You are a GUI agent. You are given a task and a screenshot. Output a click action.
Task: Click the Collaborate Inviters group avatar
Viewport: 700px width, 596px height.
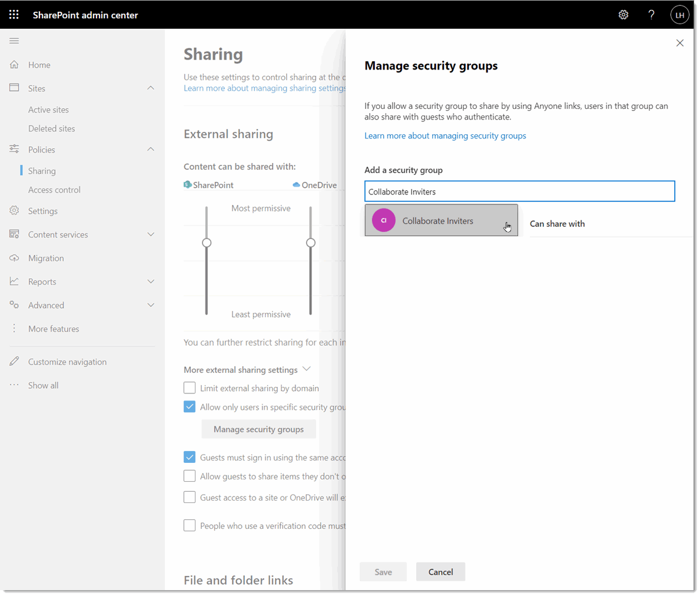(383, 220)
